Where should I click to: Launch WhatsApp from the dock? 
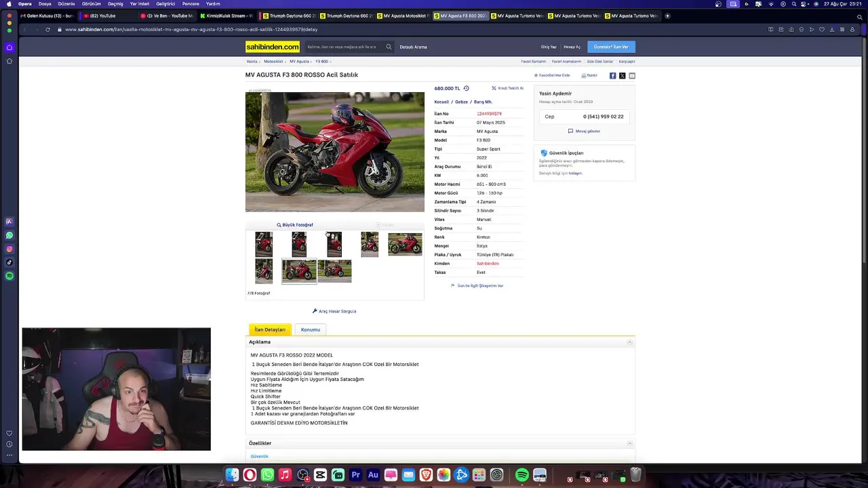coord(267,475)
